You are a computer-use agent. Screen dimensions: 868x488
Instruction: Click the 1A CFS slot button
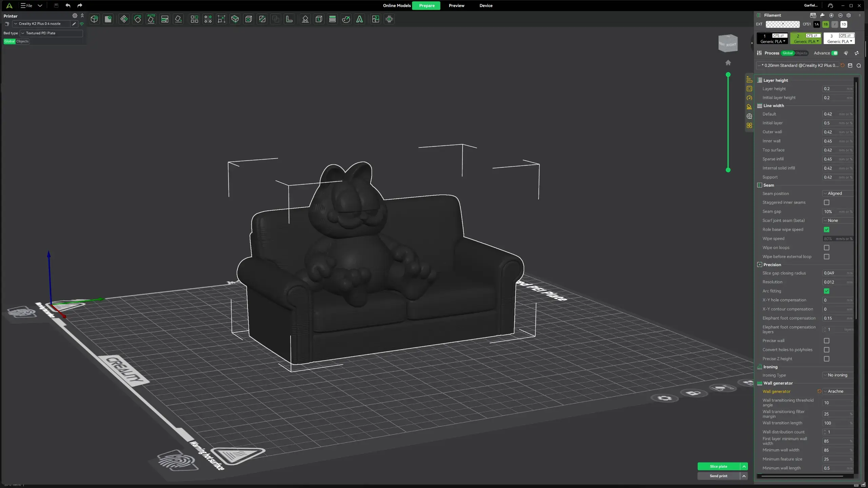click(x=817, y=24)
